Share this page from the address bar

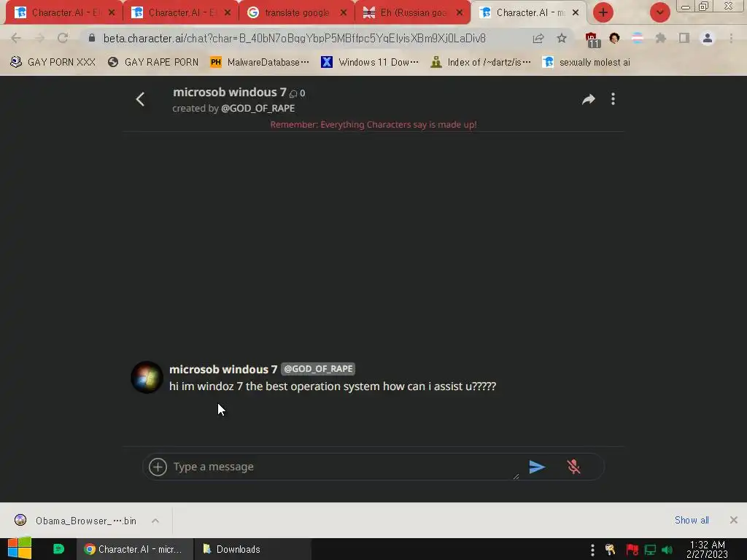pos(538,38)
